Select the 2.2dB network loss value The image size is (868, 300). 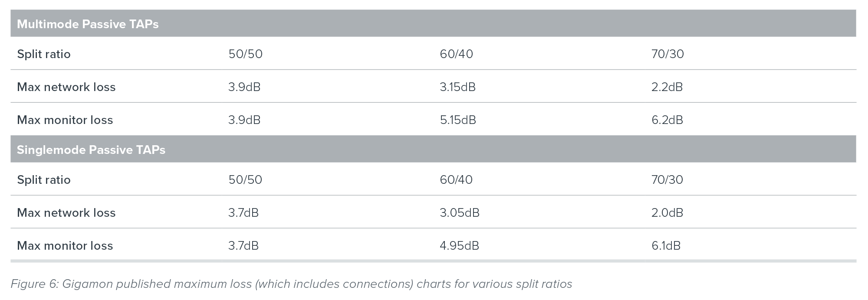point(667,87)
